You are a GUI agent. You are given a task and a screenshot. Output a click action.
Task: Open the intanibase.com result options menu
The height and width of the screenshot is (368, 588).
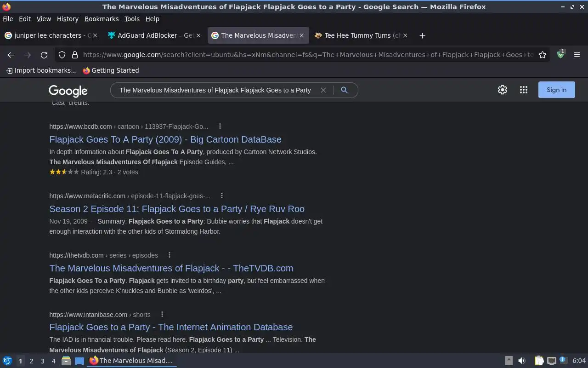(x=162, y=315)
